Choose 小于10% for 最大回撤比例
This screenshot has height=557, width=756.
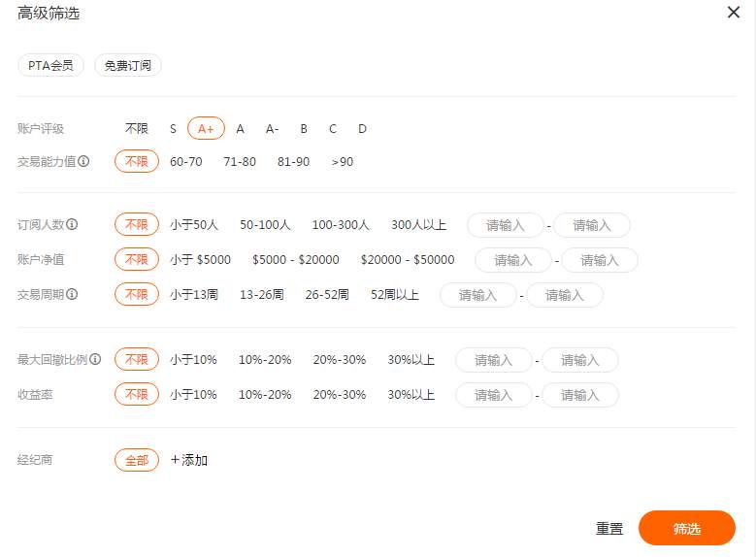[193, 359]
